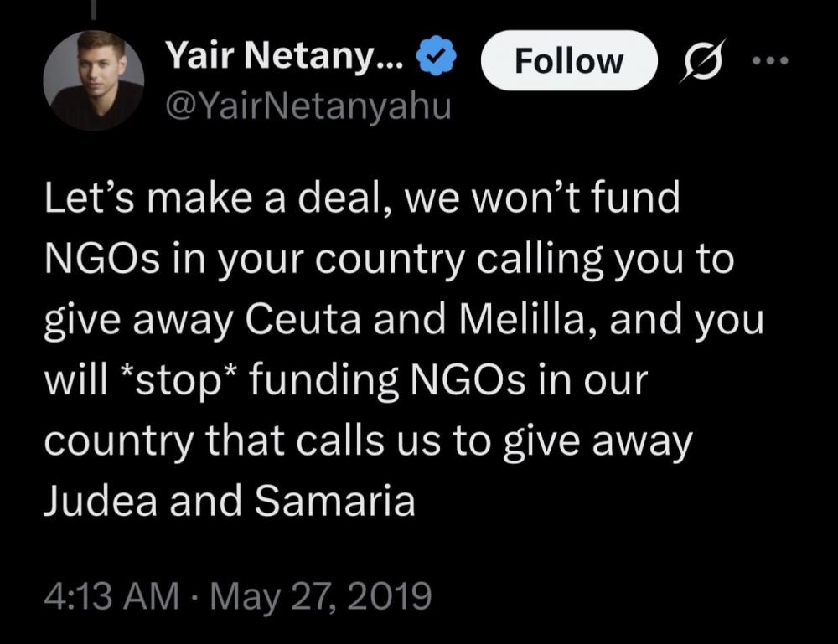Click the blue verified checkmark badge

(x=436, y=55)
